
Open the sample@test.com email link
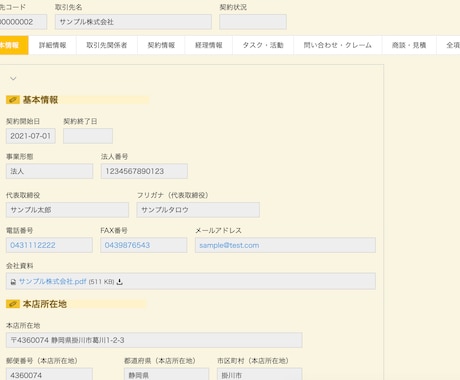coord(229,245)
